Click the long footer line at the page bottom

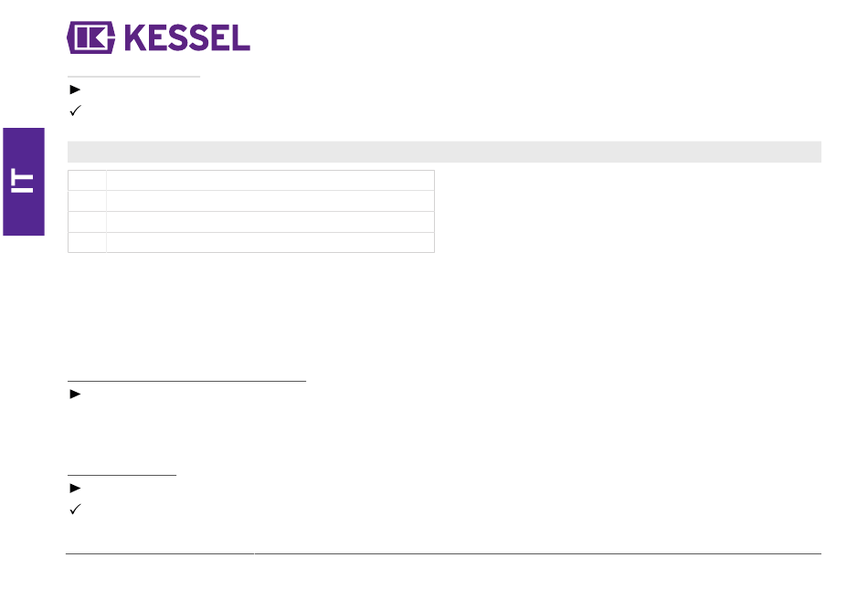point(443,553)
